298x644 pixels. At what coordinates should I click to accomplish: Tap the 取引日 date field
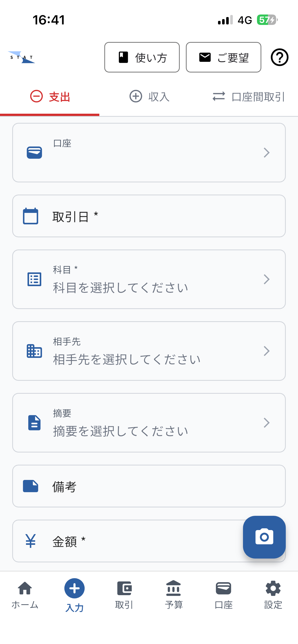tap(149, 216)
